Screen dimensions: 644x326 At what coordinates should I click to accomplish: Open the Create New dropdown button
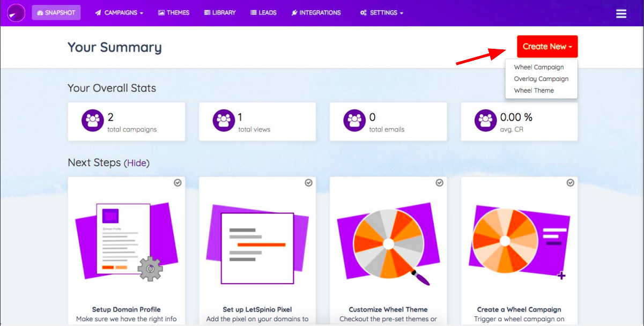(547, 47)
